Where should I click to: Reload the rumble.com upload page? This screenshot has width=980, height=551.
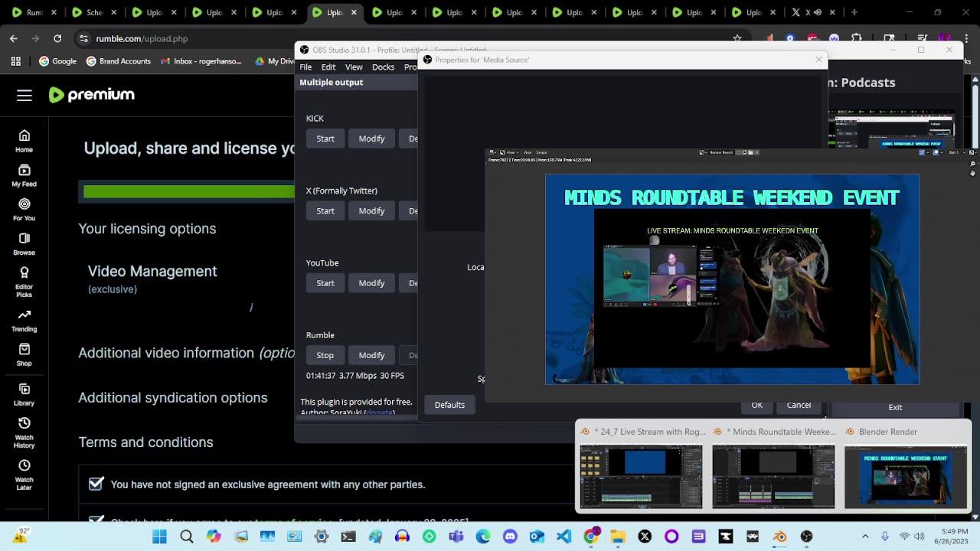(57, 38)
